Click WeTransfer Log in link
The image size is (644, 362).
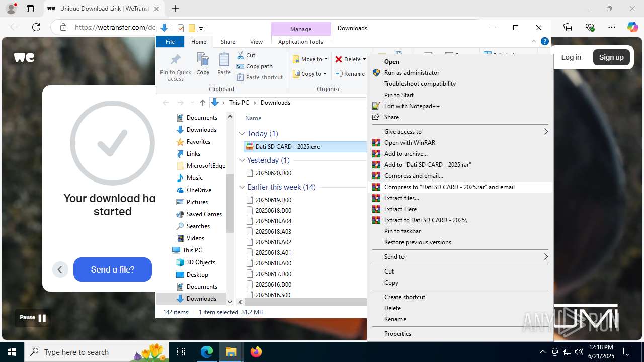pyautogui.click(x=571, y=57)
